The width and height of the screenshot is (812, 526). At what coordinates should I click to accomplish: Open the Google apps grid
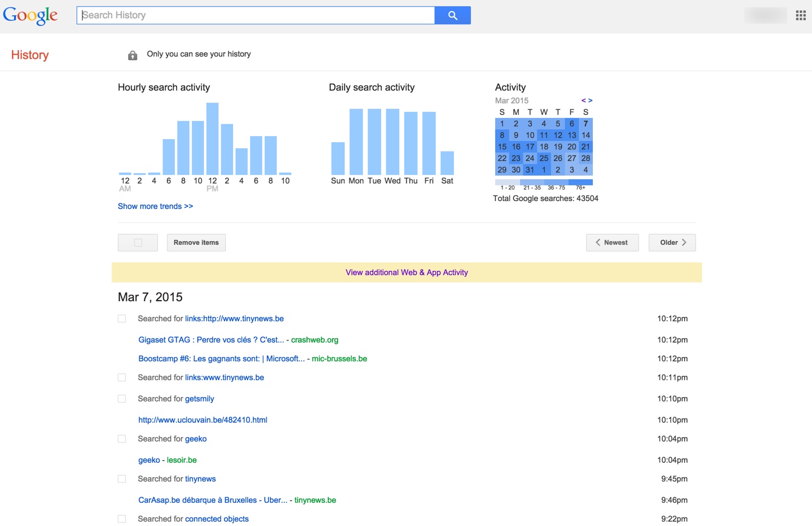point(800,16)
